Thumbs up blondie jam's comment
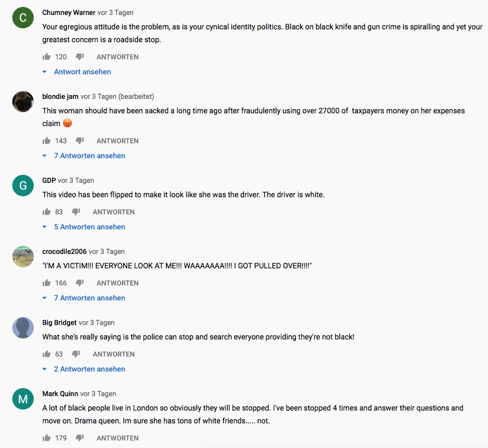The height and width of the screenshot is (448, 488). (x=47, y=141)
